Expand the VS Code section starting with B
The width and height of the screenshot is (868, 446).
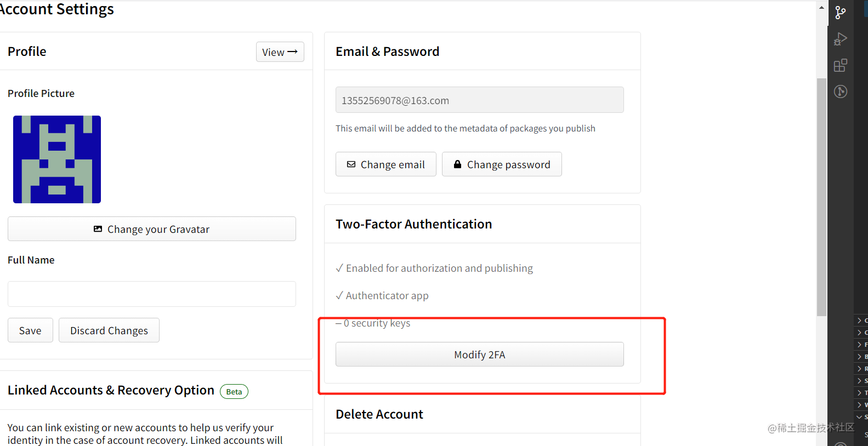click(861, 357)
